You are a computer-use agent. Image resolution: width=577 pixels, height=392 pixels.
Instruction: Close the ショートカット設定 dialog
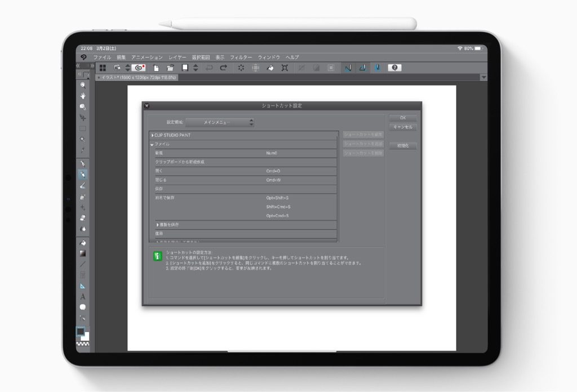click(x=147, y=106)
